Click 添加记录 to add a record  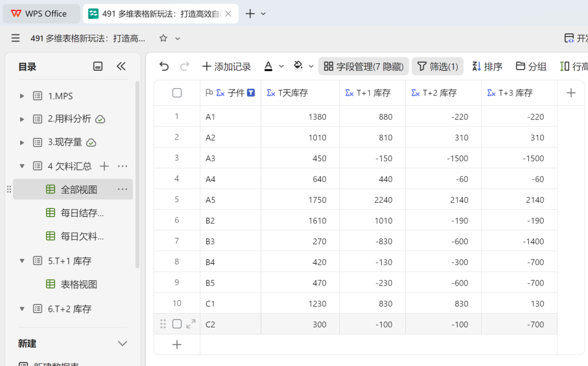(x=226, y=67)
